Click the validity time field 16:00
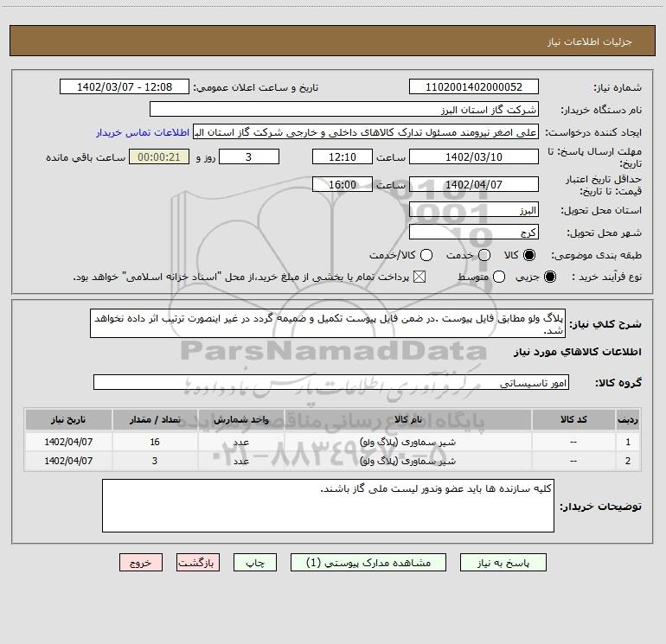This screenshot has width=666, height=644. (343, 184)
